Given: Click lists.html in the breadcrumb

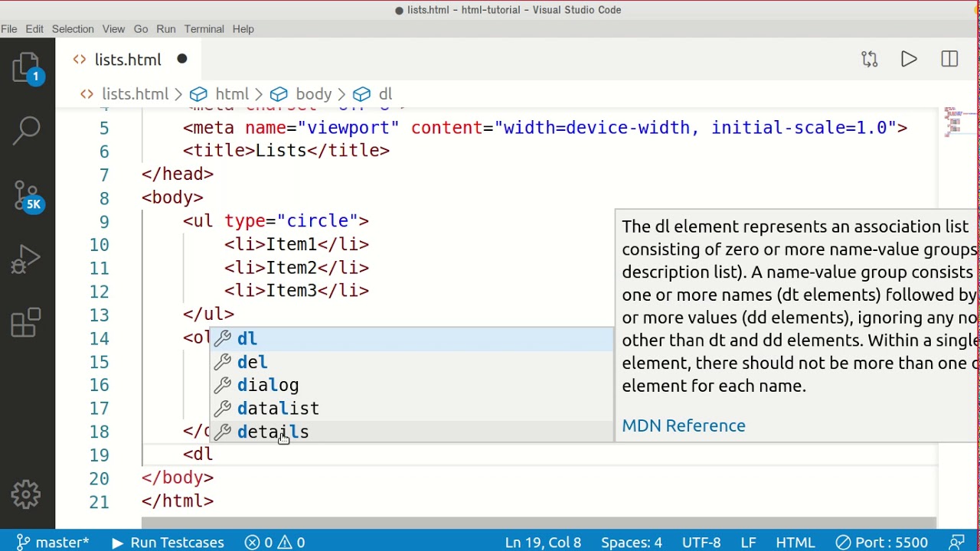Looking at the screenshot, I should tap(135, 94).
